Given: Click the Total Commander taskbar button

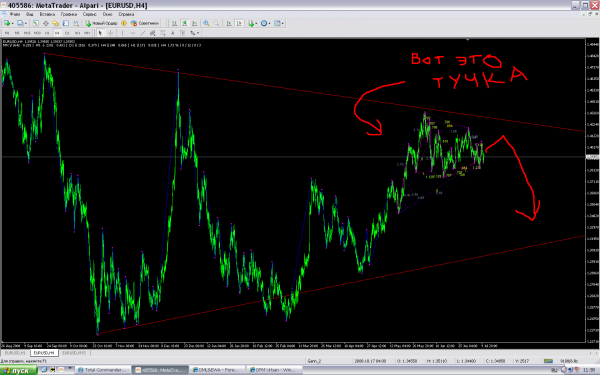Looking at the screenshot, I should (103, 370).
